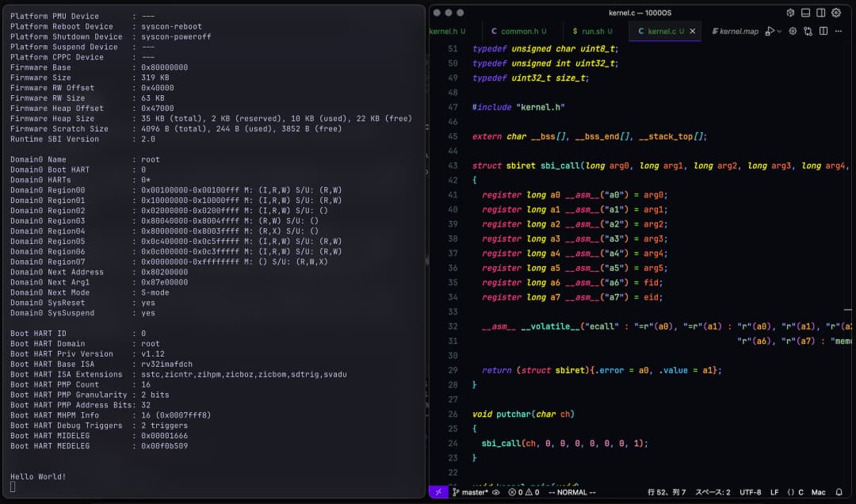
Task: Toggle the eye indicator in the status bar
Action: pos(496,491)
